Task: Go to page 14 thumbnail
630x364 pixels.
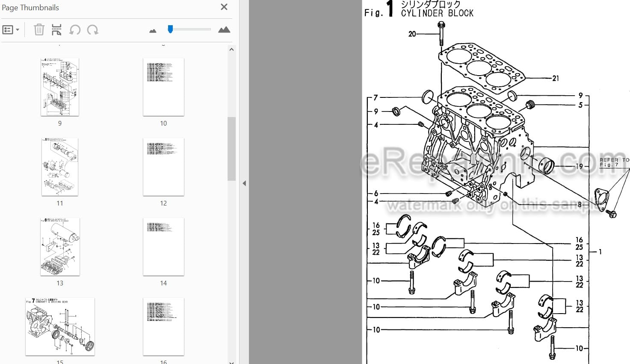Action: (x=163, y=247)
